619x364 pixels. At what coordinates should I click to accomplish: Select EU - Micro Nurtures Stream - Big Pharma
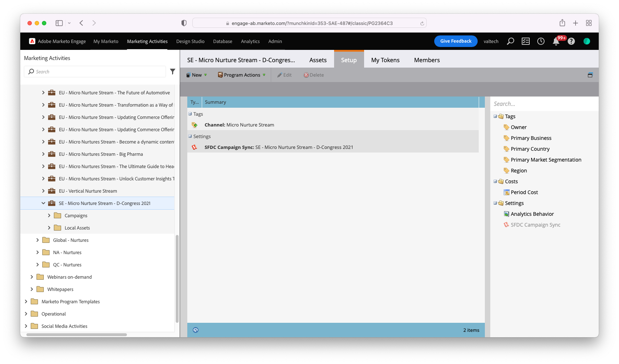tap(97, 154)
